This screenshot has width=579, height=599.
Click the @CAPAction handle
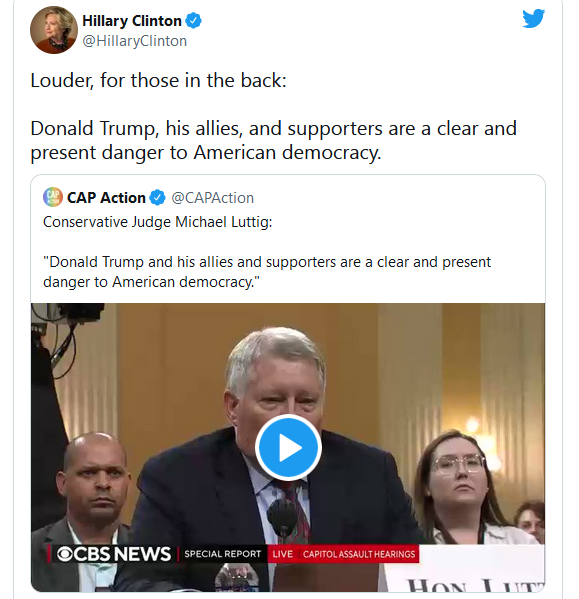point(212,198)
